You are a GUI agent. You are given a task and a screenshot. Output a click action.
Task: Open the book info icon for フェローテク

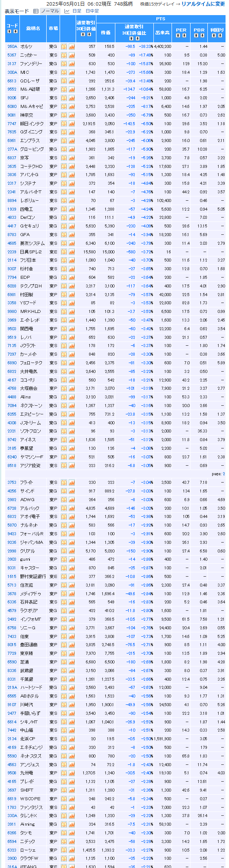[64, 363]
